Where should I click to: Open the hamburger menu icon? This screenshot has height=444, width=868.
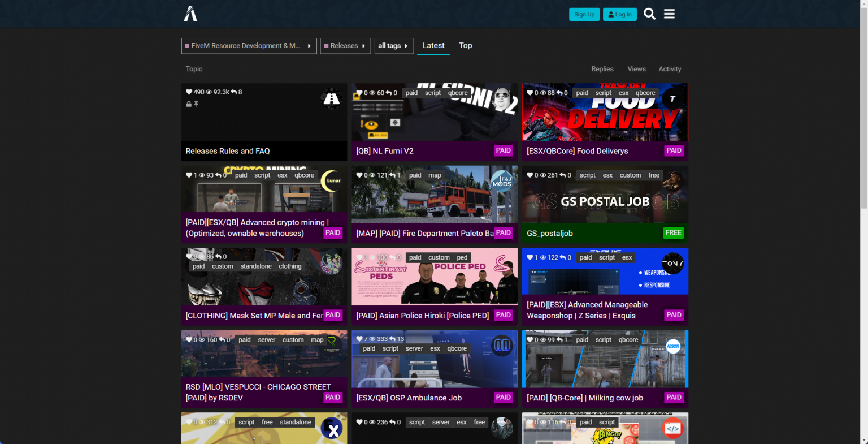pos(669,14)
